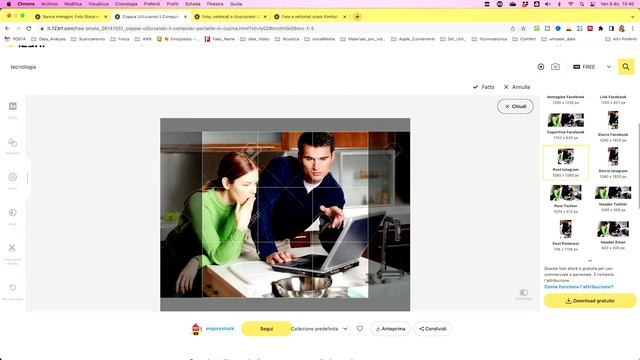Viewport: 640px width, 360px height.
Task: Open the Cronologia menu
Action: click(x=126, y=4)
